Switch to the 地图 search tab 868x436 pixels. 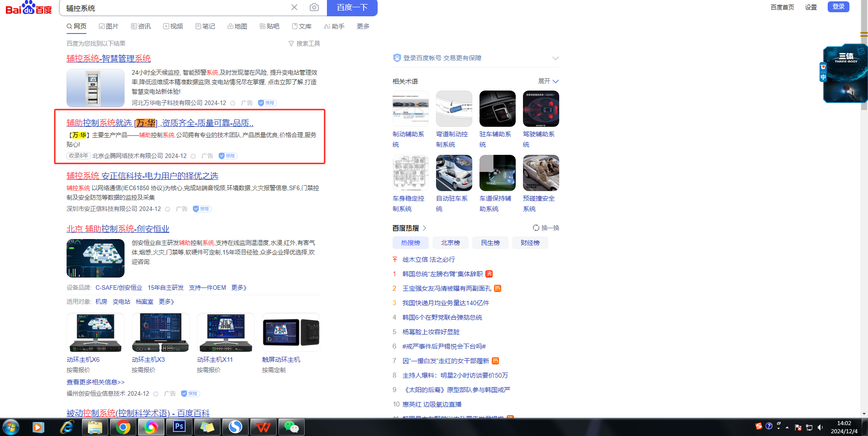[x=237, y=26]
